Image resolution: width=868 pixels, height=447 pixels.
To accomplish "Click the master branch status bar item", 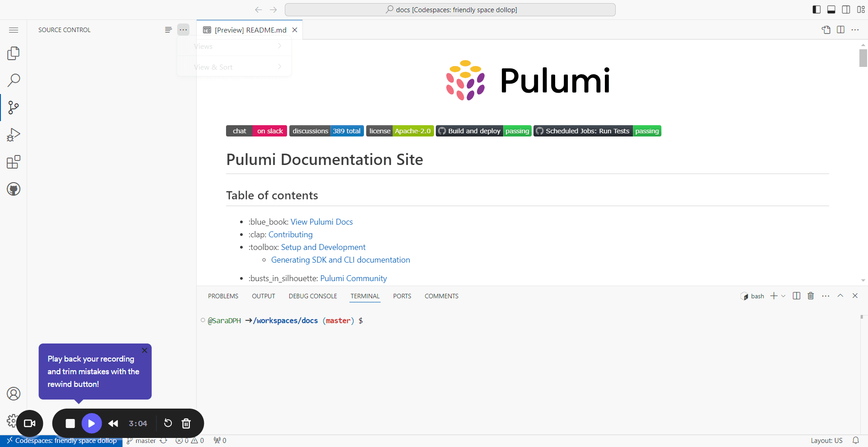I will (x=142, y=441).
